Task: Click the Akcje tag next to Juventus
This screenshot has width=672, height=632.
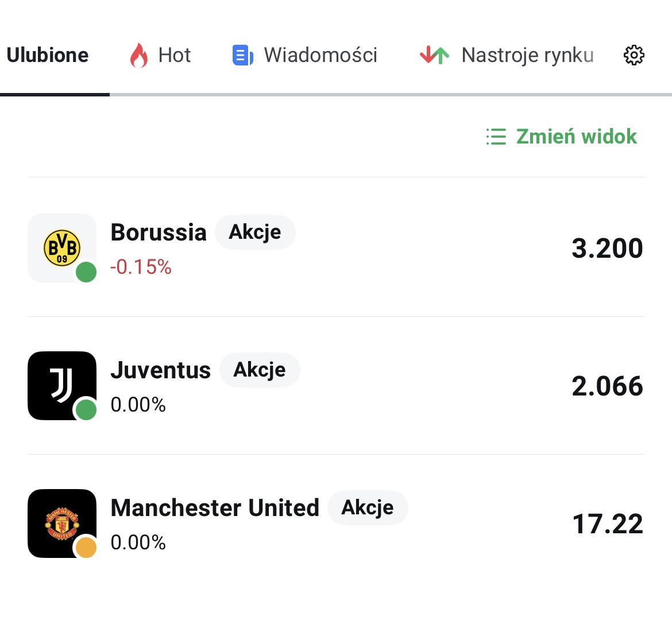Action: (260, 370)
